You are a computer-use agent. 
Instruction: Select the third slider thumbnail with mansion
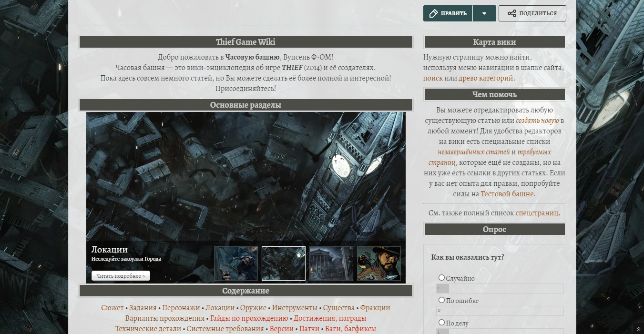[331, 263]
